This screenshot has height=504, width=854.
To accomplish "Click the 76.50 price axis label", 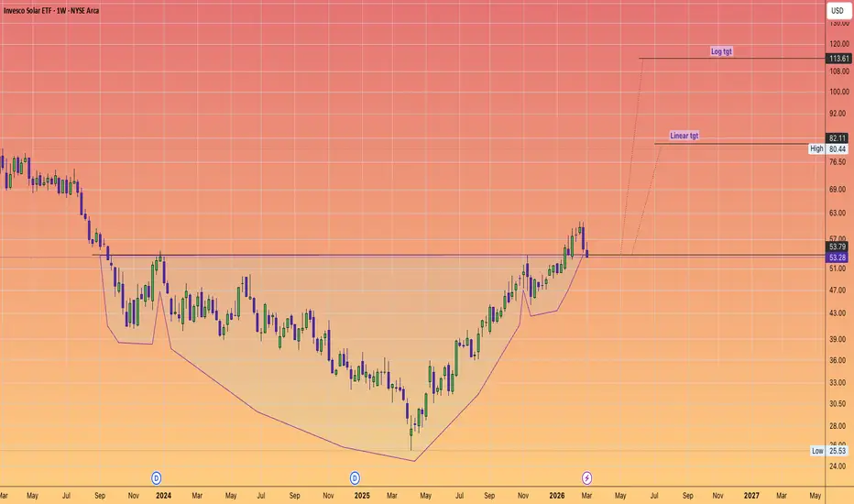I will (x=838, y=162).
